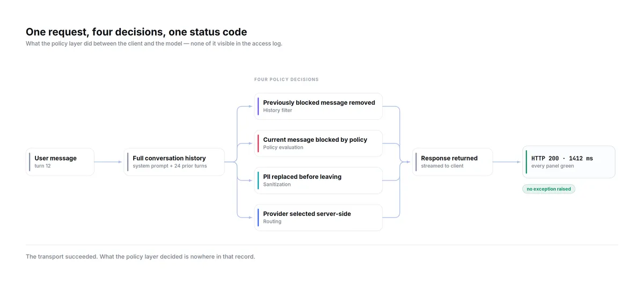
Task: Click arrow from Response returned to HTTP 200
Action: pyautogui.click(x=507, y=162)
